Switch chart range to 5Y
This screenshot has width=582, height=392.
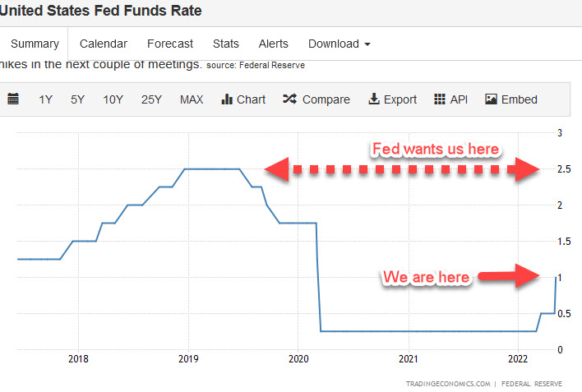[77, 99]
